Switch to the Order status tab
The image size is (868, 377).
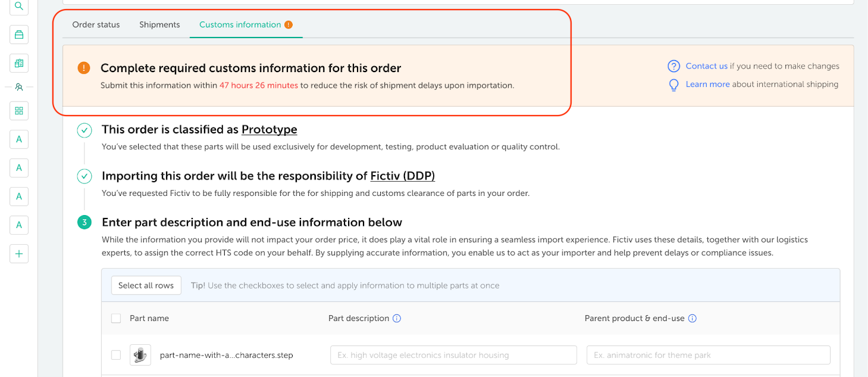click(x=96, y=25)
